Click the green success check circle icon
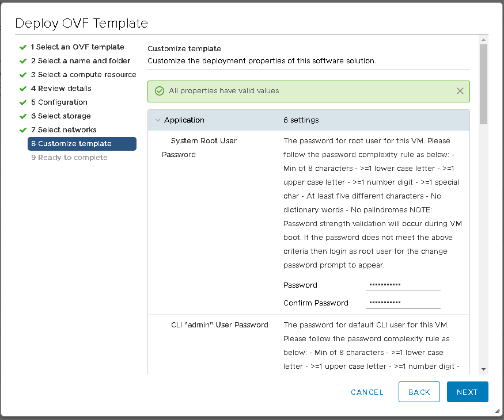 click(160, 91)
